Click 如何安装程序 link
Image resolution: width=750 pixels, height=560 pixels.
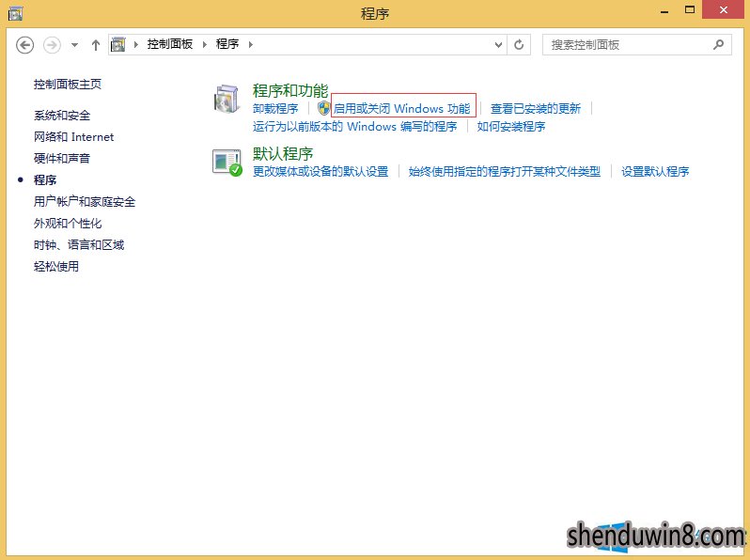[511, 127]
